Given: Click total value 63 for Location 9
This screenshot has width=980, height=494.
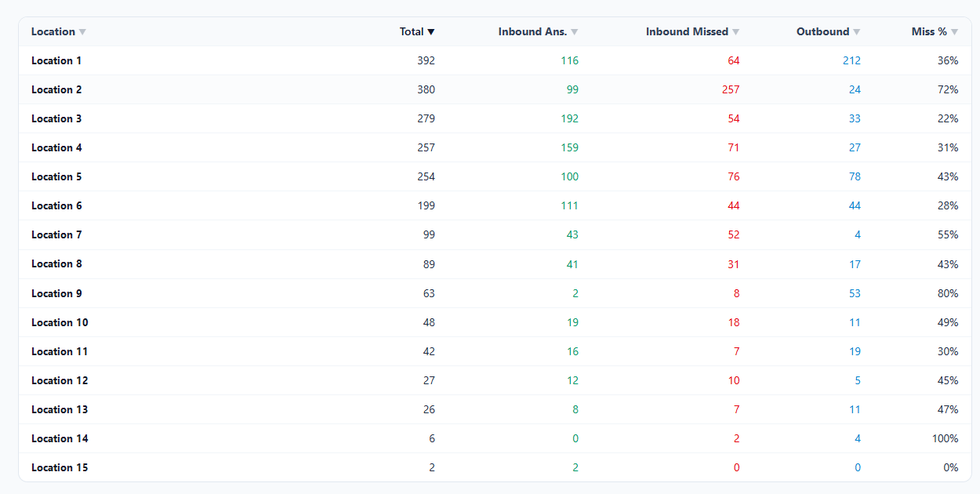Looking at the screenshot, I should pyautogui.click(x=429, y=293).
